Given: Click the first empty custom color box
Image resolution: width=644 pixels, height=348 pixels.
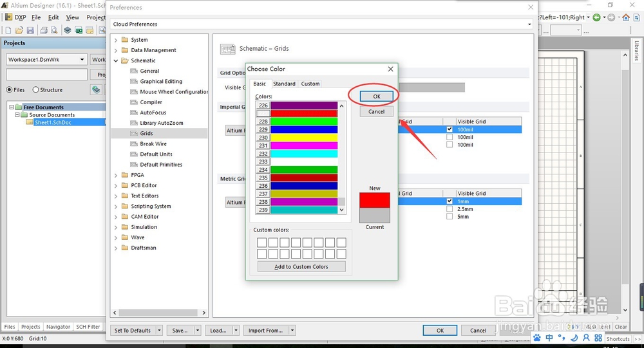Looking at the screenshot, I should coord(261,243).
